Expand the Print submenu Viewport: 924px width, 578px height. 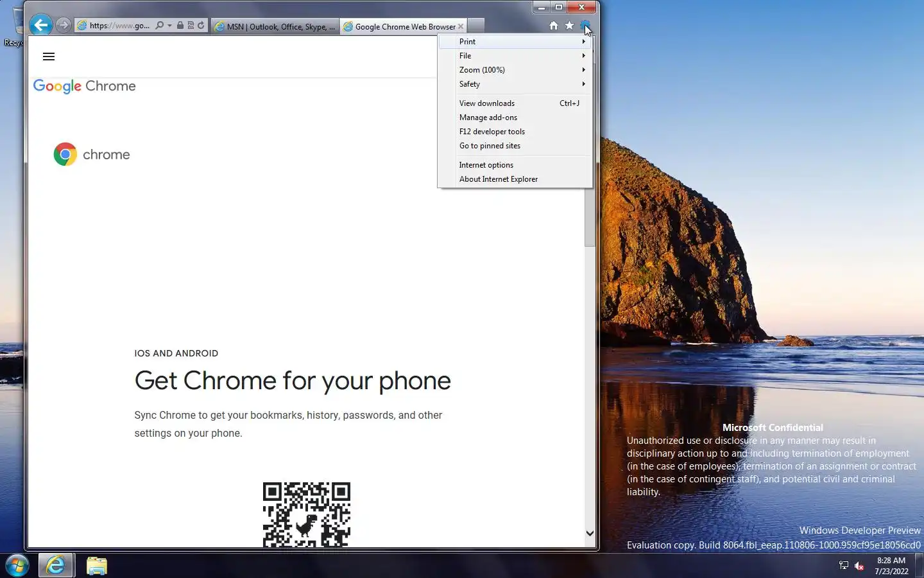[515, 42]
